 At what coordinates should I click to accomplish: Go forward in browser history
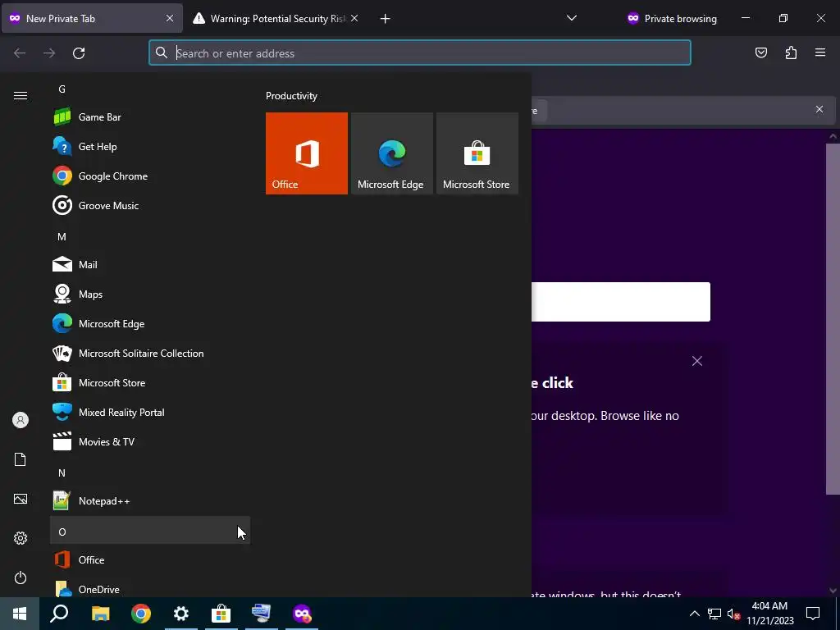pyautogui.click(x=49, y=53)
